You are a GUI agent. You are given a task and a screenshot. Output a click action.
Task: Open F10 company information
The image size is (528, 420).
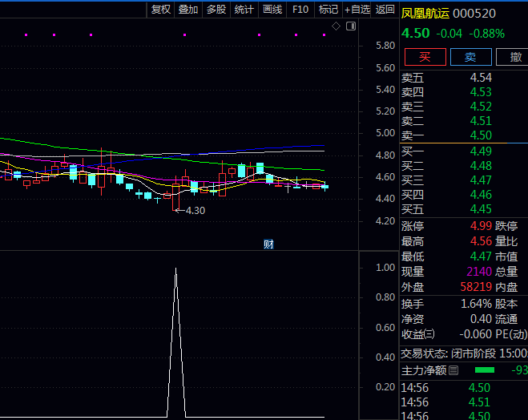click(300, 10)
